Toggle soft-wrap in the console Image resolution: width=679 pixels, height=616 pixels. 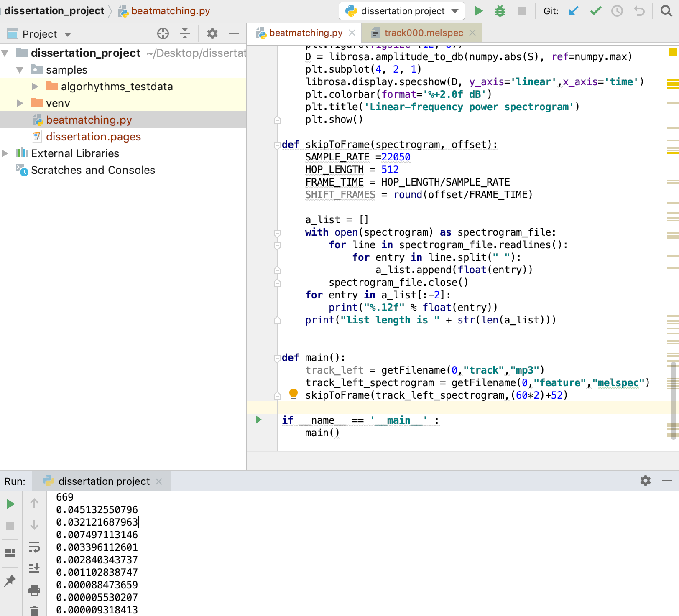pyautogui.click(x=34, y=547)
